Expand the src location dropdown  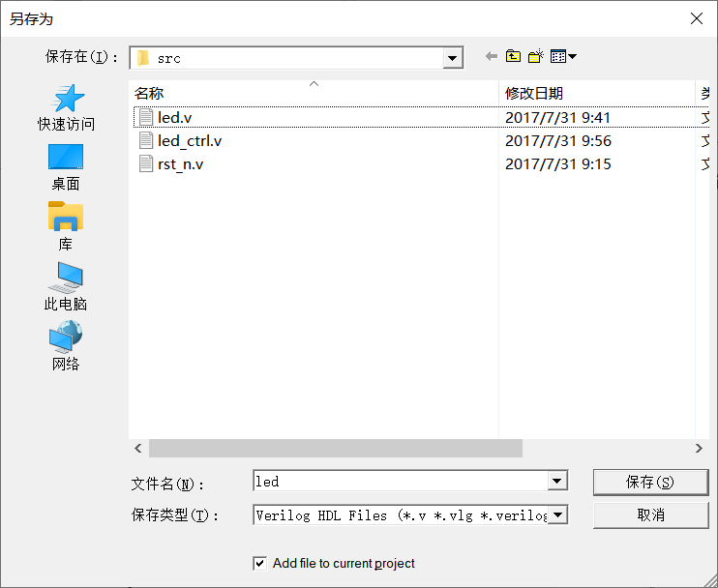coord(453,58)
